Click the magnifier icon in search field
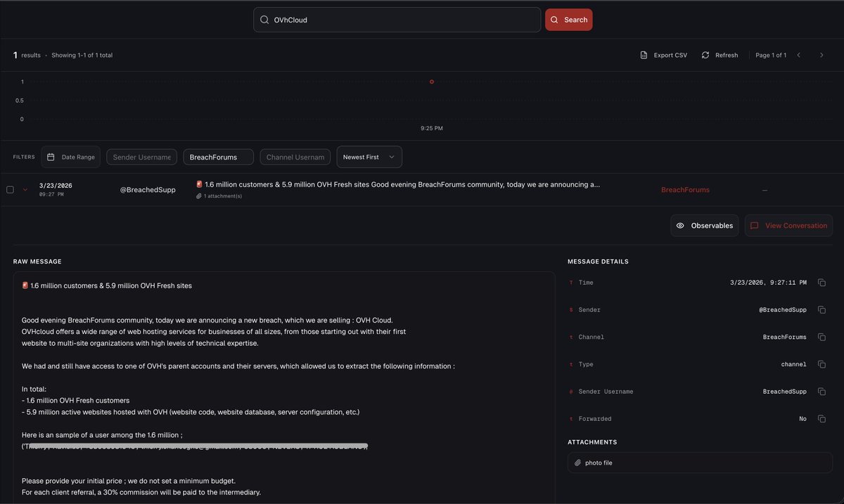Image resolution: width=844 pixels, height=504 pixels. point(264,20)
